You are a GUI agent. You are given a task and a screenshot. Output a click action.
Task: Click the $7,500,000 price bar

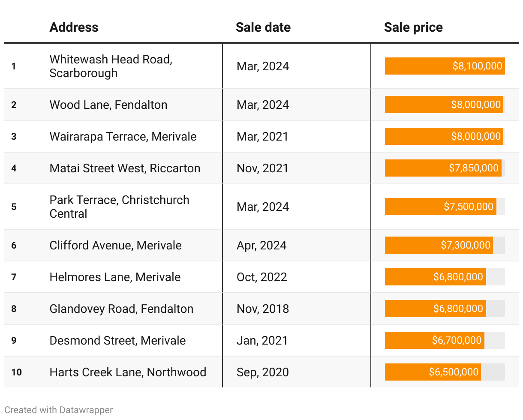tap(441, 207)
